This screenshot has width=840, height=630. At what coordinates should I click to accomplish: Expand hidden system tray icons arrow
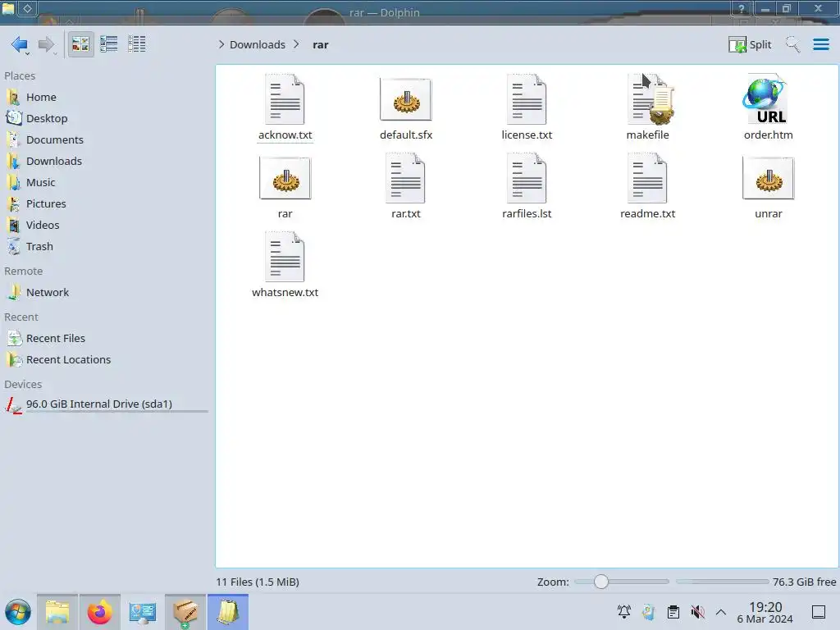(x=721, y=612)
